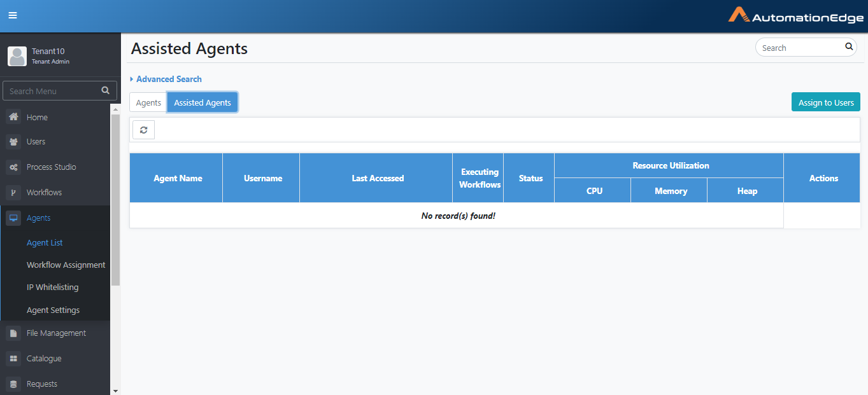868x395 pixels.
Task: Click the Home house icon
Action: tap(13, 117)
